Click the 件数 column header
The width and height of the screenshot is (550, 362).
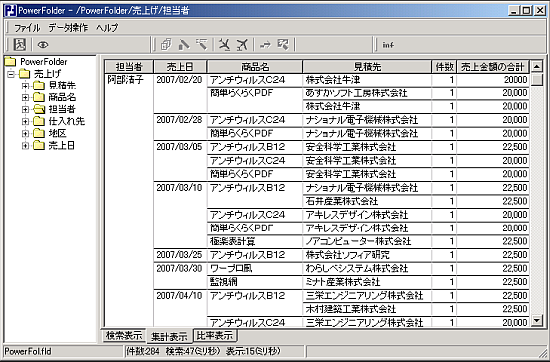tap(444, 67)
